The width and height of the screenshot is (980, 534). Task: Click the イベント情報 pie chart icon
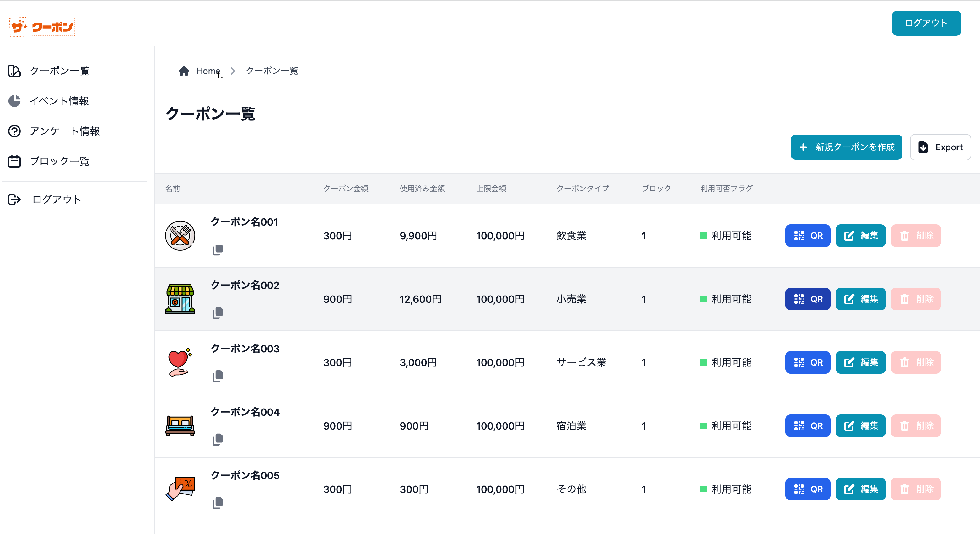pyautogui.click(x=14, y=101)
